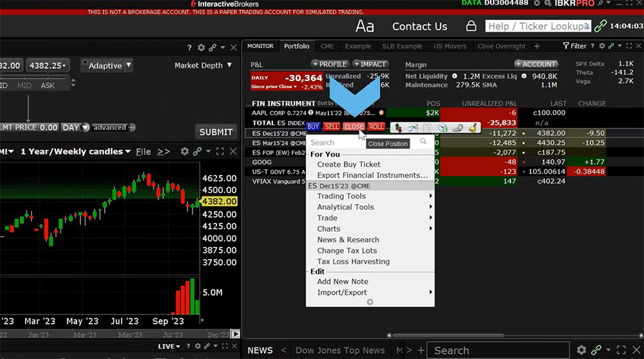This screenshot has height=359, width=644.
Task: Toggle the Adaptive algo radio dot
Action: 85,62
